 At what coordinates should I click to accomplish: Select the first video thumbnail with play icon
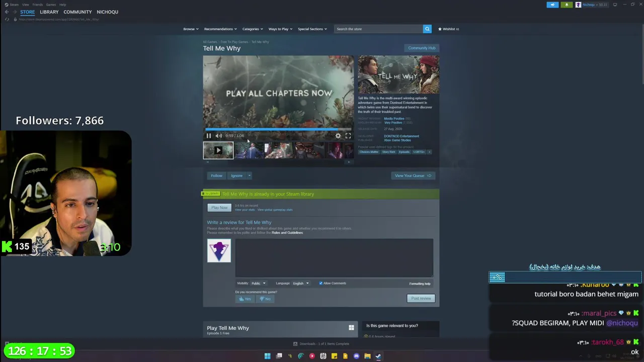(x=218, y=150)
